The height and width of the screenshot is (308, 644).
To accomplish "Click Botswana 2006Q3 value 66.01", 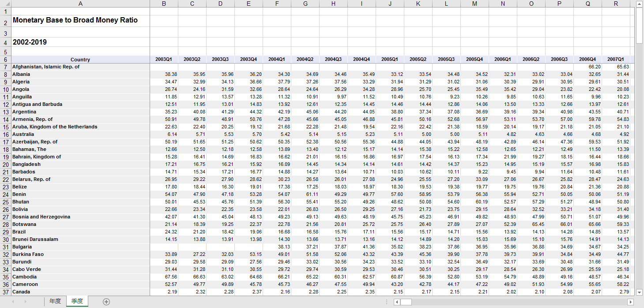I will pos(559,224).
